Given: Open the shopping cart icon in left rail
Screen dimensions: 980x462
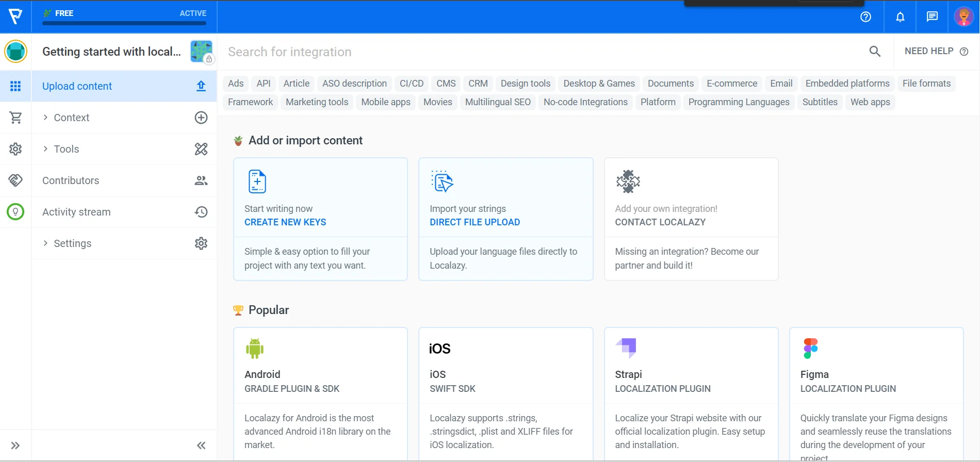Looking at the screenshot, I should pos(15,118).
